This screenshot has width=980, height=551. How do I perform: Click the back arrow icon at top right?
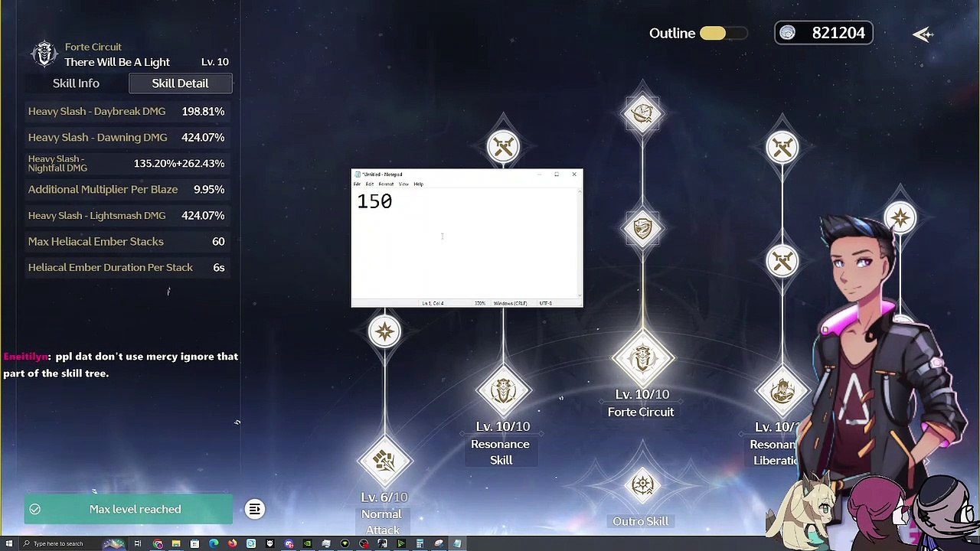tap(923, 34)
